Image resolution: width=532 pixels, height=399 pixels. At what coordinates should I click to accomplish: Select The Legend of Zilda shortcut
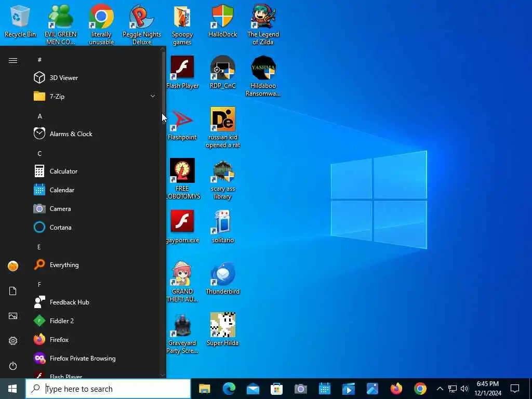point(263,24)
